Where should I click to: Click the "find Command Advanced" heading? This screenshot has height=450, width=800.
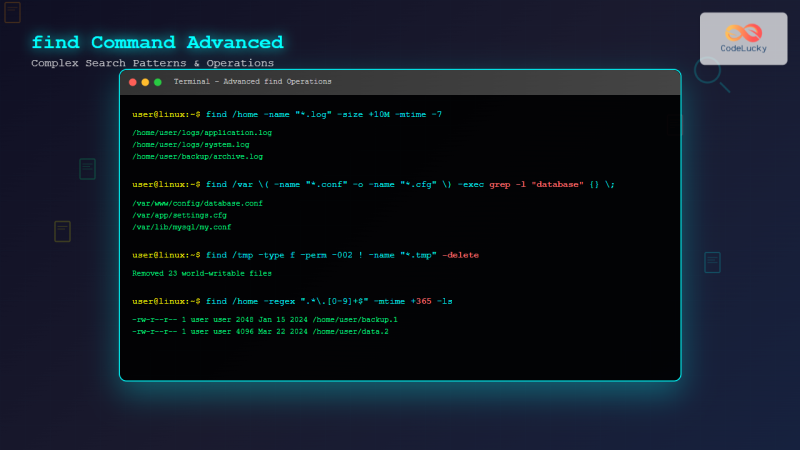tap(157, 42)
